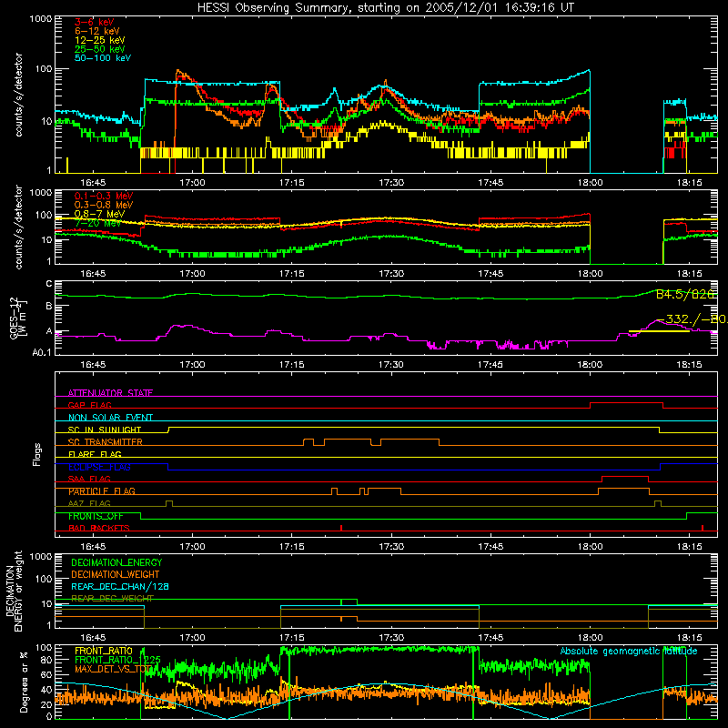The height and width of the screenshot is (728, 728).
Task: Select the 3-6 keV legend label
Action: tap(95, 22)
